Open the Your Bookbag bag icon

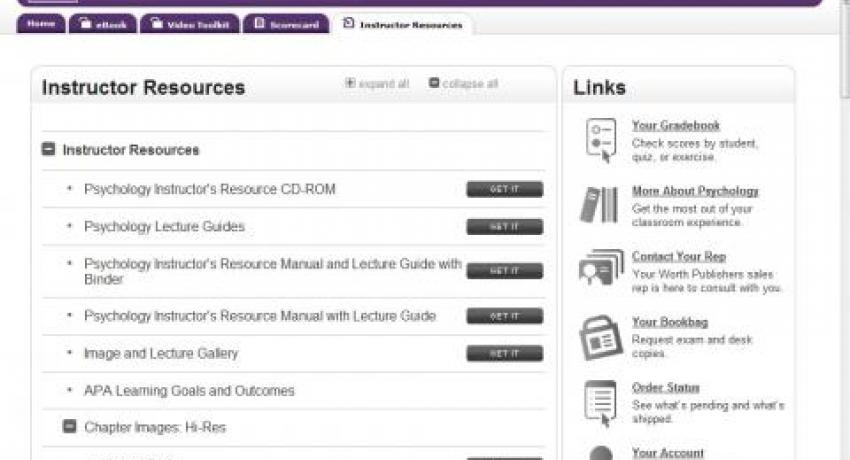tap(601, 338)
